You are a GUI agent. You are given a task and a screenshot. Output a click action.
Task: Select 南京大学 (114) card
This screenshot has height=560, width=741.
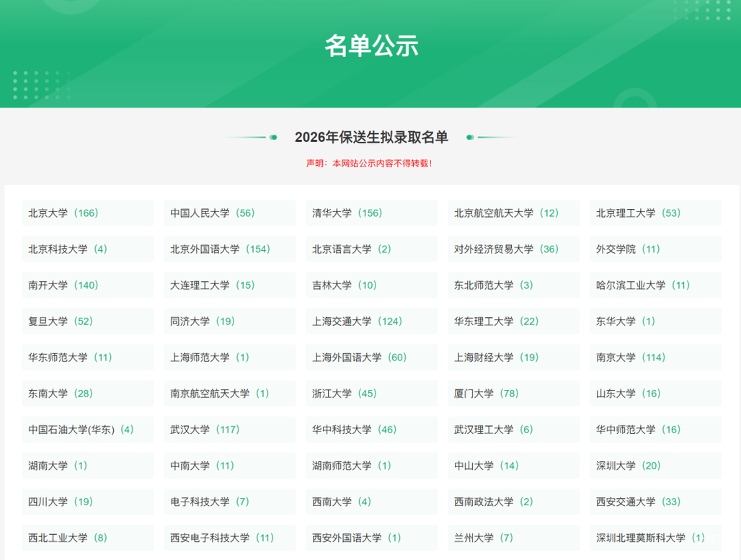click(x=656, y=357)
